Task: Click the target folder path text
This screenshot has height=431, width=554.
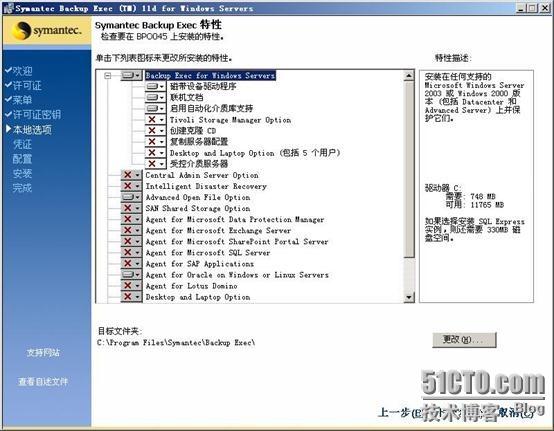Action: click(176, 343)
